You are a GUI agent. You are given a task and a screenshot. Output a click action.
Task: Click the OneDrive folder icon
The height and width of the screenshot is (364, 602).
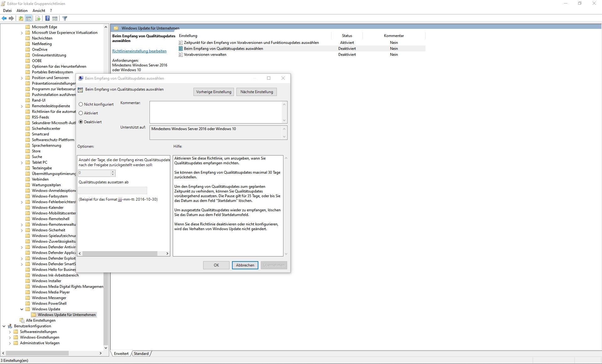point(28,50)
